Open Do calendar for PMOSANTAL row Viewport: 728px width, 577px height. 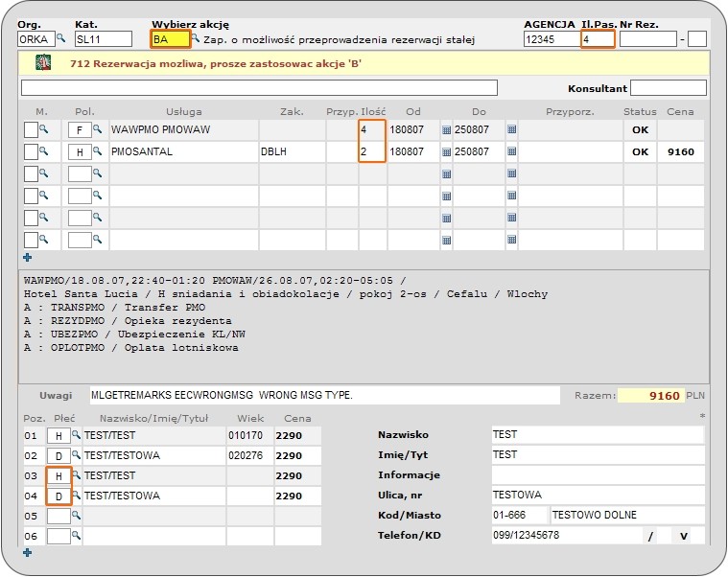pyautogui.click(x=511, y=151)
